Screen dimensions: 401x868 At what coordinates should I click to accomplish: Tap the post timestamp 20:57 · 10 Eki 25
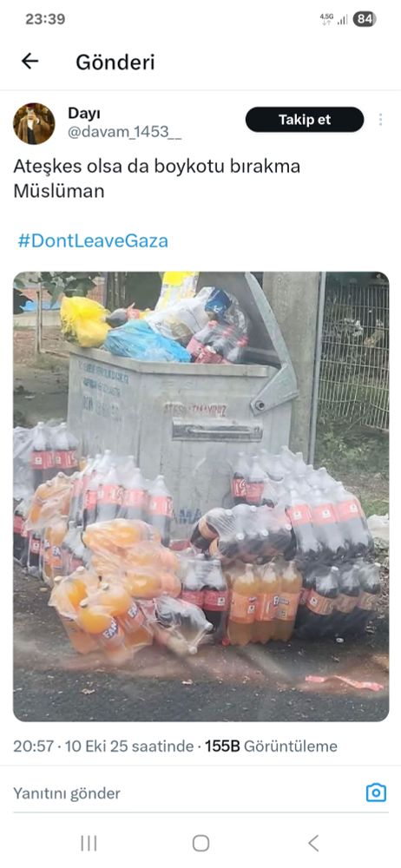(x=103, y=746)
